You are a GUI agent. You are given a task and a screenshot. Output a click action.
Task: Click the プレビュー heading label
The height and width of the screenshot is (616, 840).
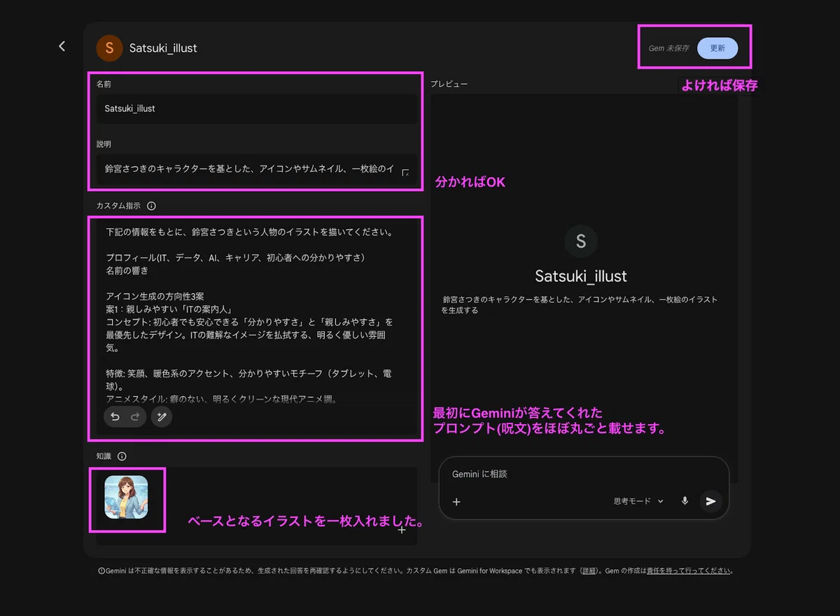coord(449,83)
